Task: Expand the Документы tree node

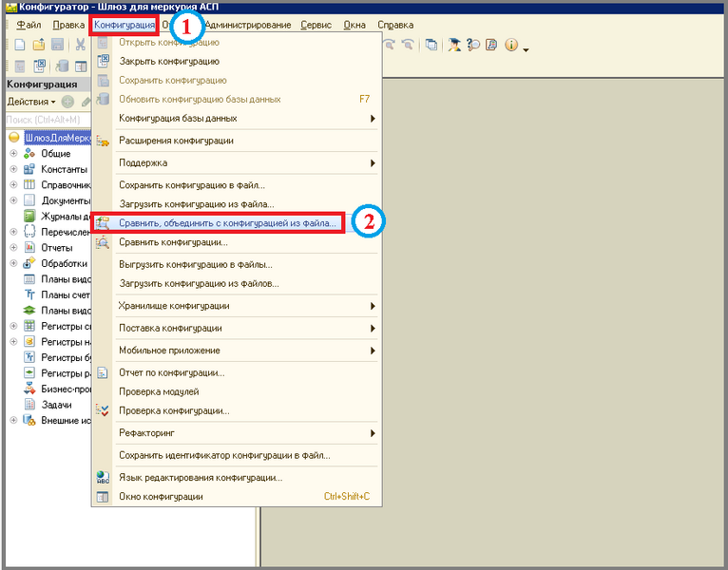Action: (x=13, y=200)
